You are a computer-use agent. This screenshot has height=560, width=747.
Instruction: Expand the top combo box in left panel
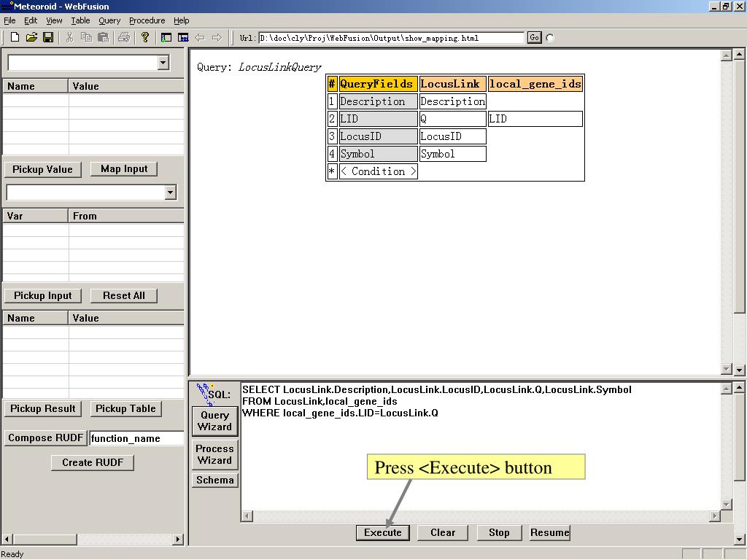pyautogui.click(x=163, y=63)
